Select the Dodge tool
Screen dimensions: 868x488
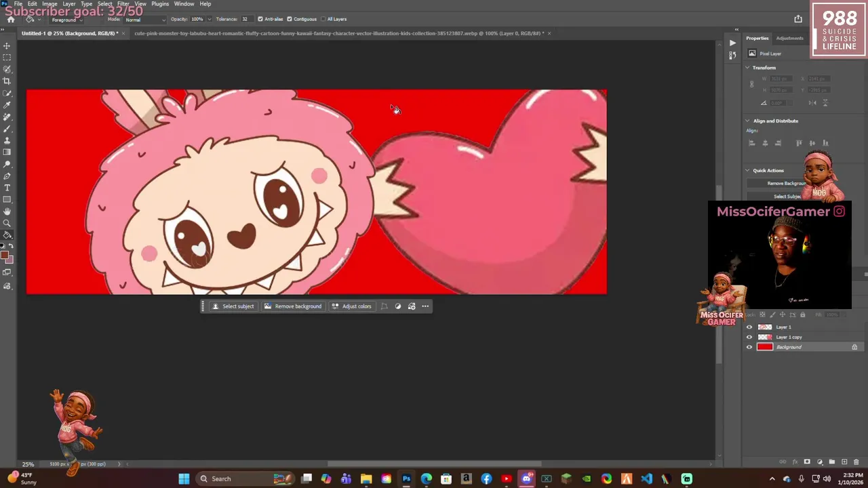(7, 164)
